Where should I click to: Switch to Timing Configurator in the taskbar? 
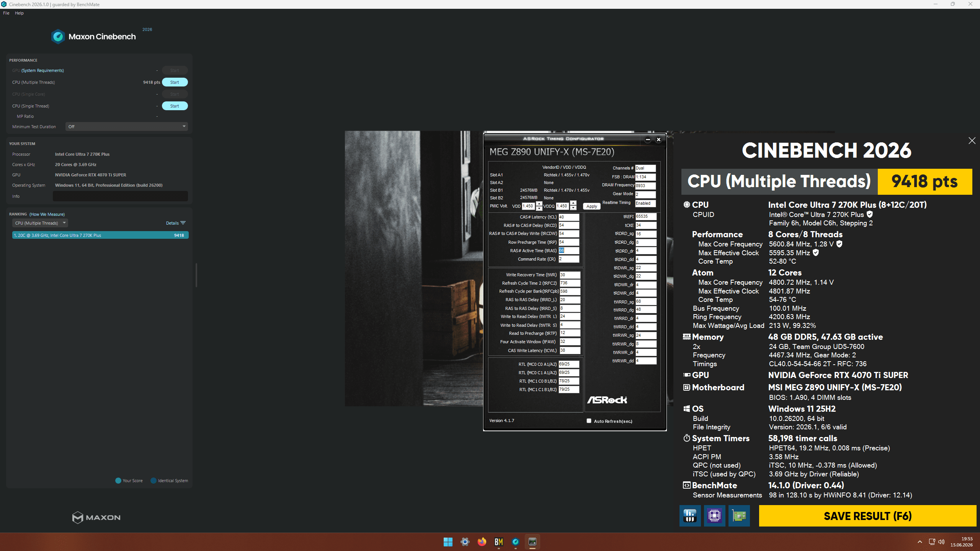click(532, 542)
